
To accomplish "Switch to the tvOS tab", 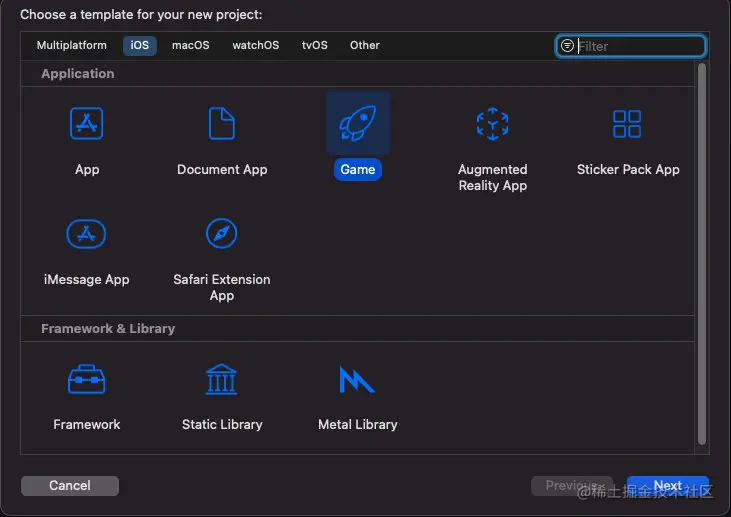I will click(x=315, y=45).
